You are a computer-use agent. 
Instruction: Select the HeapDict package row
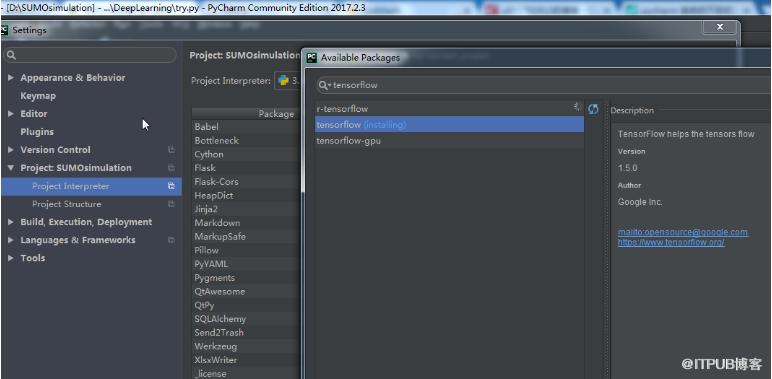point(246,195)
